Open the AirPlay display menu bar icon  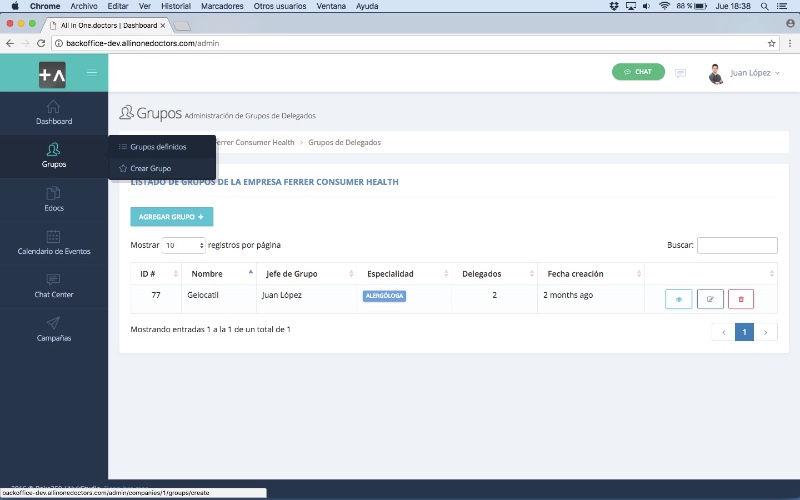[x=631, y=6]
